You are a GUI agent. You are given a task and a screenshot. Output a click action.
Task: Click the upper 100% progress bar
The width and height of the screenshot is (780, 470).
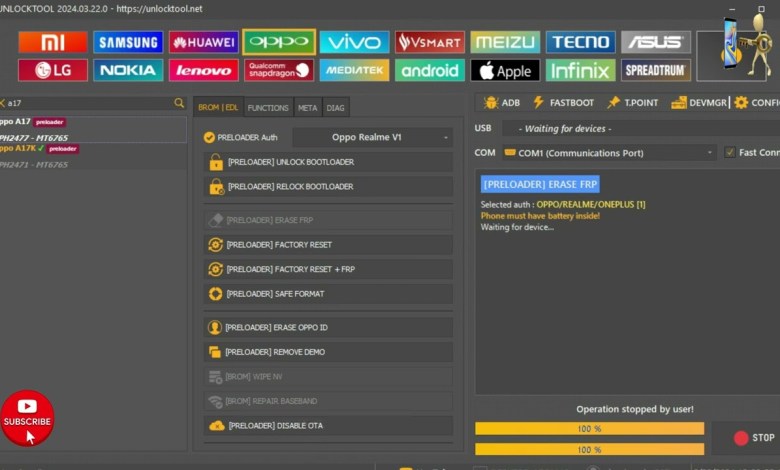(589, 429)
